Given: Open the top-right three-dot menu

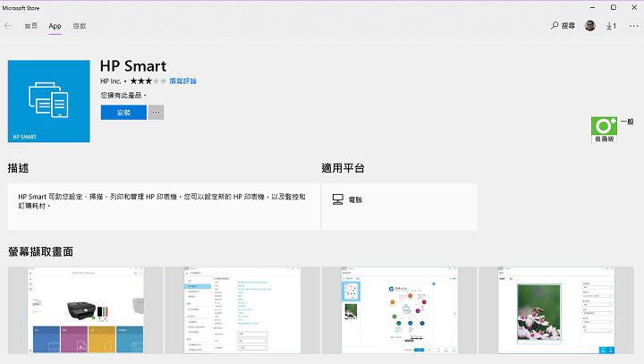Looking at the screenshot, I should point(633,26).
